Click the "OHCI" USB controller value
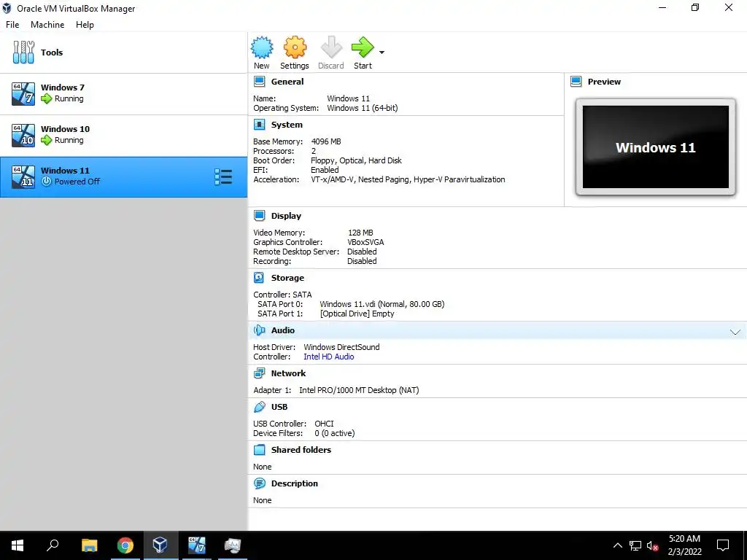This screenshot has width=747, height=560. point(324,424)
